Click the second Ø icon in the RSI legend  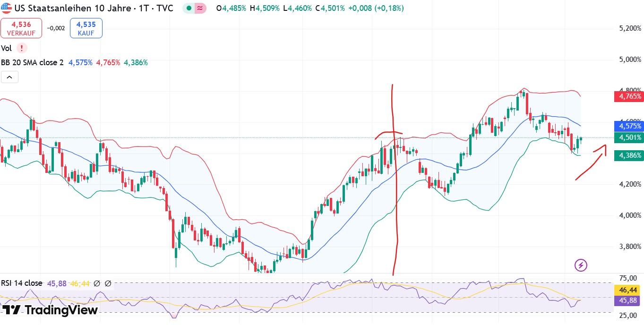pos(108,283)
